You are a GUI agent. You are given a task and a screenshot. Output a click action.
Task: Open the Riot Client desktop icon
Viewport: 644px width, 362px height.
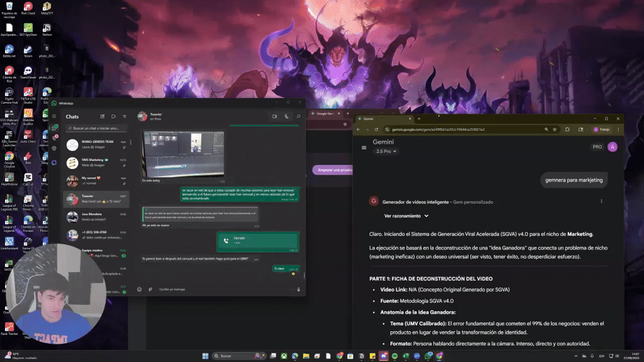[28, 9]
